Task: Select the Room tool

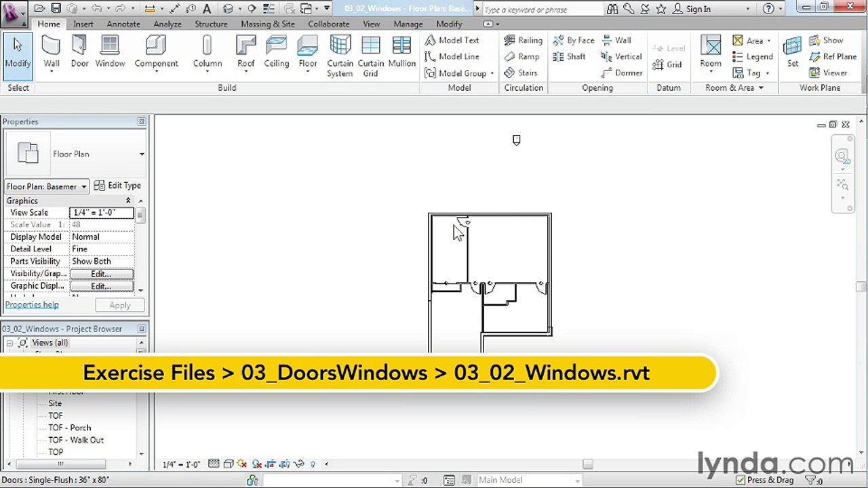Action: [x=710, y=52]
